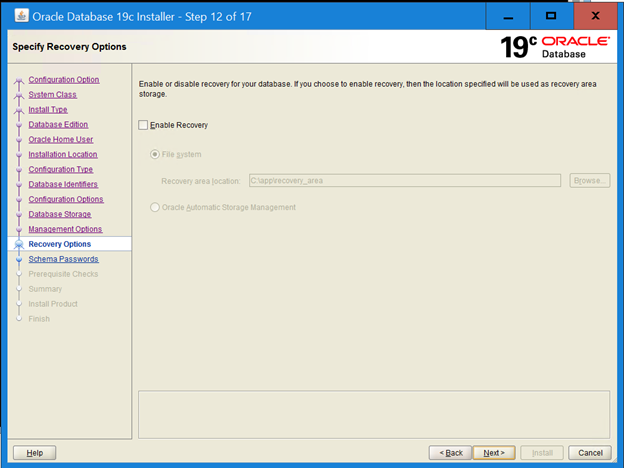The width and height of the screenshot is (624, 468).
Task: Click the Browse button
Action: click(x=589, y=181)
